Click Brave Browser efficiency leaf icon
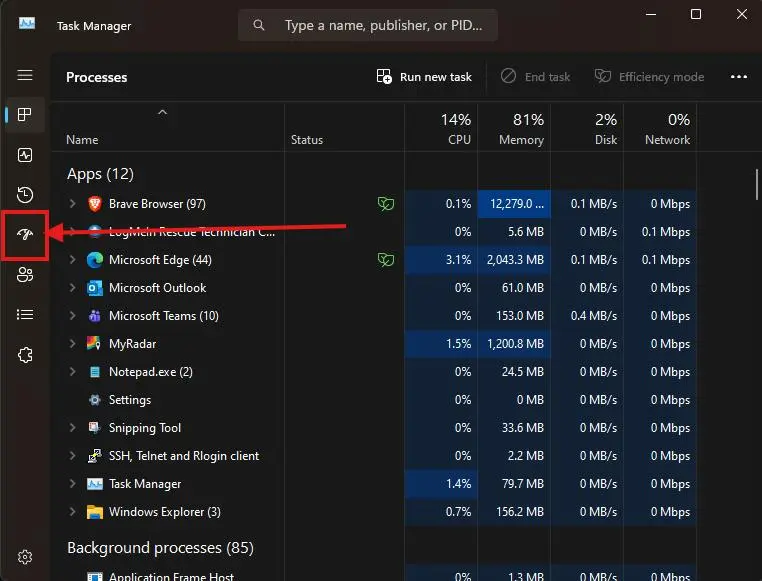 coord(386,204)
